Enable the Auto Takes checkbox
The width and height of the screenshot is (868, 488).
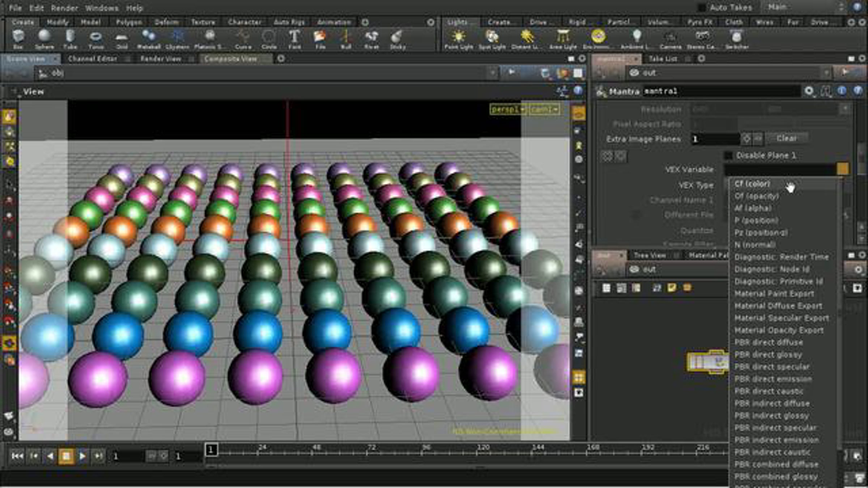click(702, 7)
